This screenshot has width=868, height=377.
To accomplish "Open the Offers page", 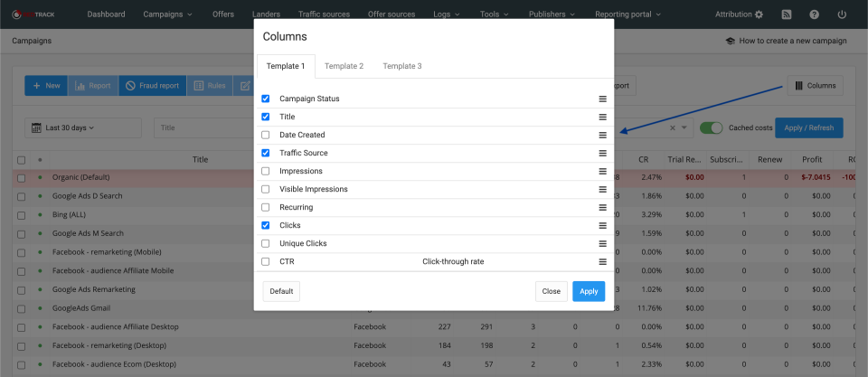I will coord(223,14).
